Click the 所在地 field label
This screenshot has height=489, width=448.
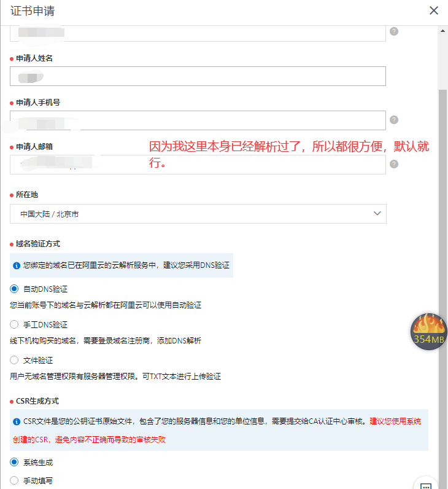coord(27,195)
